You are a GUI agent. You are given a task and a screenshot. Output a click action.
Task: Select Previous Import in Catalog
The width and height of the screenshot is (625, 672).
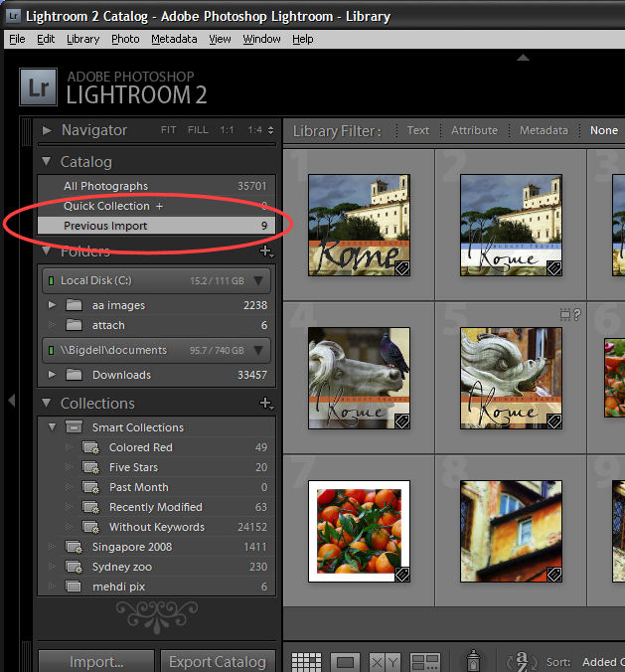point(156,226)
